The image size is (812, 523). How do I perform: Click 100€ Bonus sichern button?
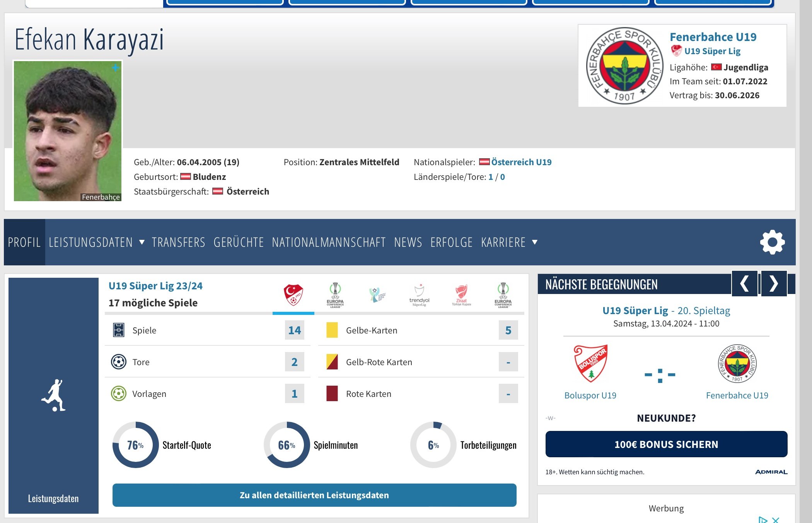pos(666,444)
